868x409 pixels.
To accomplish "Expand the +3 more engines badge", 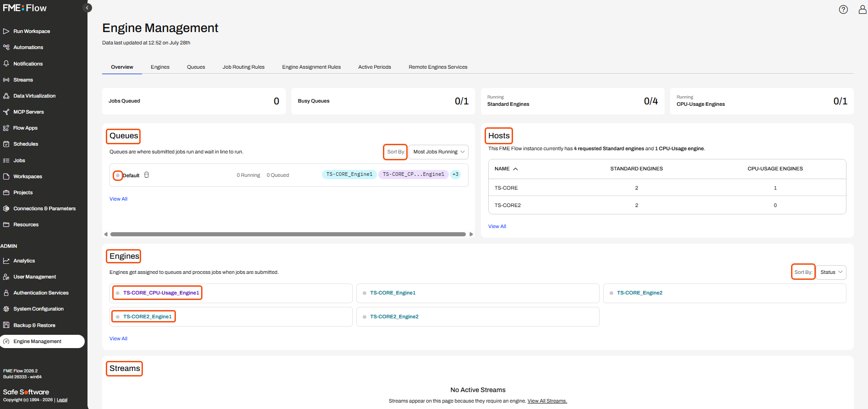I will click(455, 175).
